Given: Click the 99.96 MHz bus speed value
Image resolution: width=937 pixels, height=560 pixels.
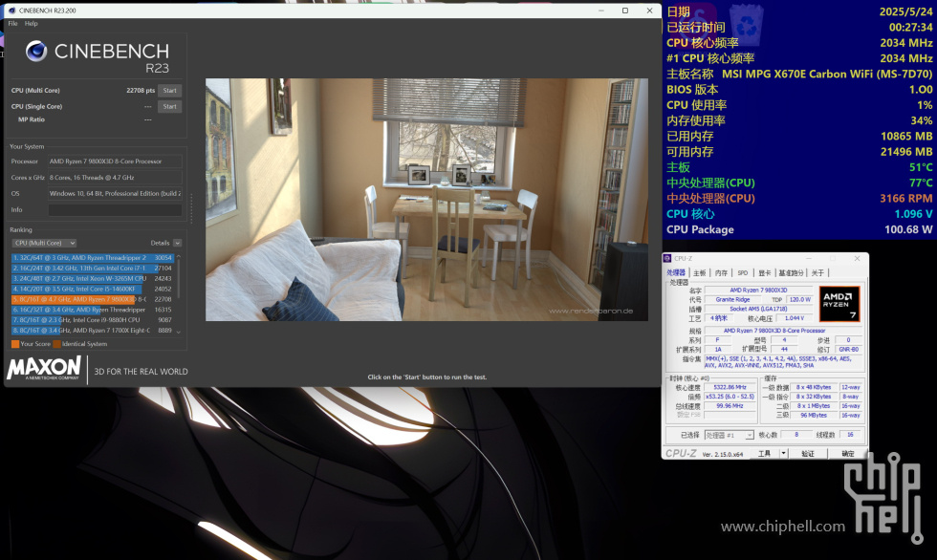Looking at the screenshot, I should [x=730, y=406].
